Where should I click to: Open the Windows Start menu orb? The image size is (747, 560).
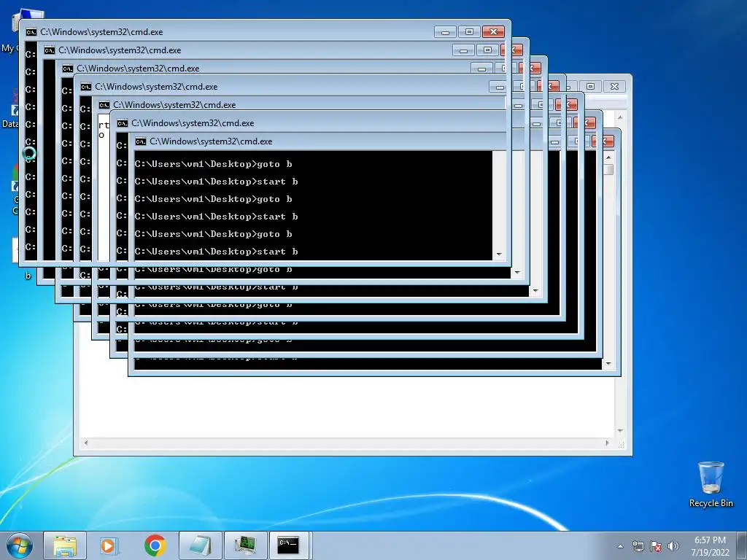tap(20, 545)
